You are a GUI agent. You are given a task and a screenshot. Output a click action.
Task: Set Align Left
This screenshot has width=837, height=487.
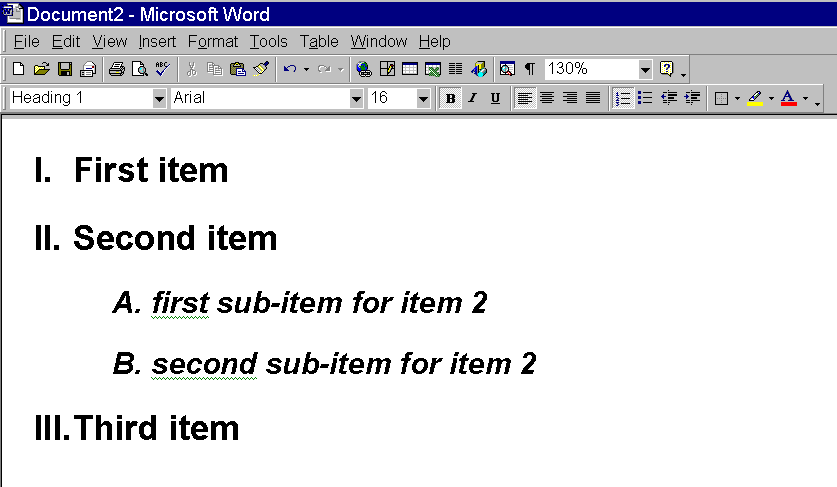pos(525,98)
